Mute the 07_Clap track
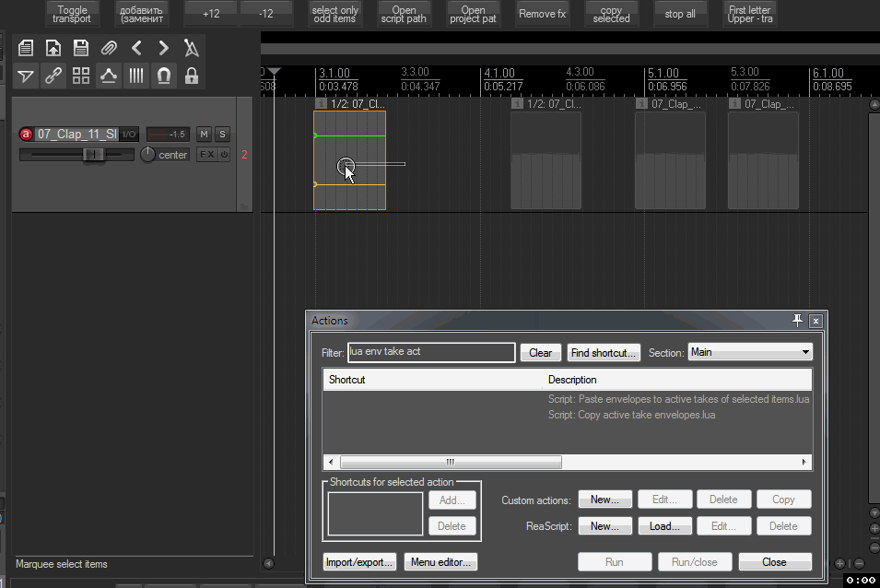This screenshot has height=588, width=880. 204,135
